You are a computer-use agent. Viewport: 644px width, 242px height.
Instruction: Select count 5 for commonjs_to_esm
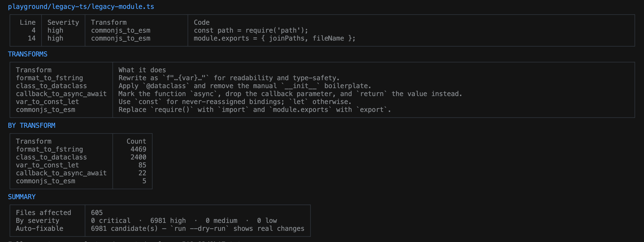[x=144, y=181]
